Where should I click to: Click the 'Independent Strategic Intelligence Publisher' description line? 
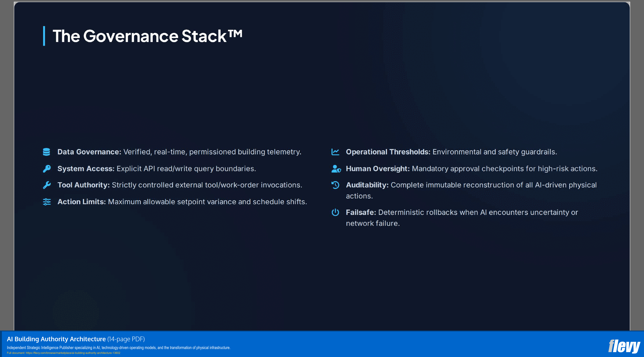(x=119, y=348)
